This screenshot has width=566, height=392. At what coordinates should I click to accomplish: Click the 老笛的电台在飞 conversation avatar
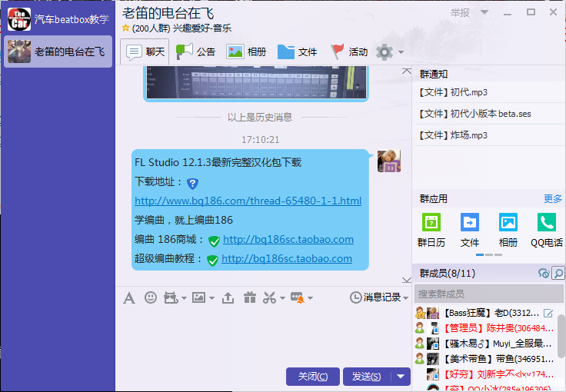(19, 51)
